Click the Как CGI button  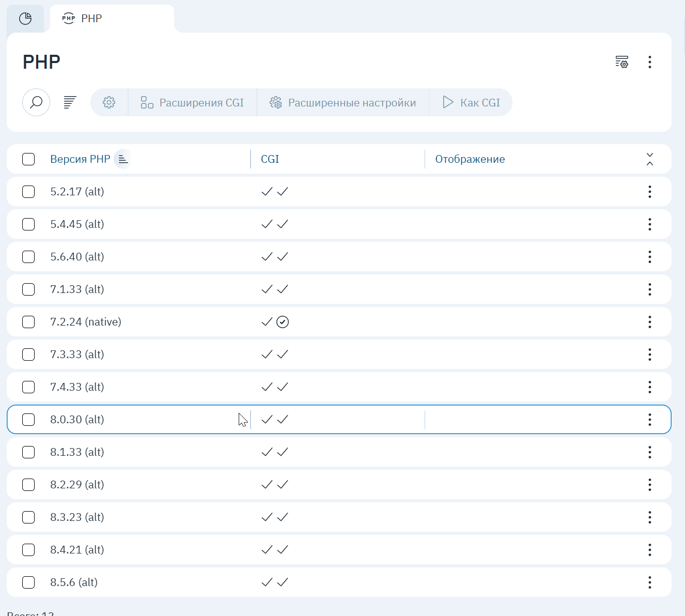click(x=471, y=102)
